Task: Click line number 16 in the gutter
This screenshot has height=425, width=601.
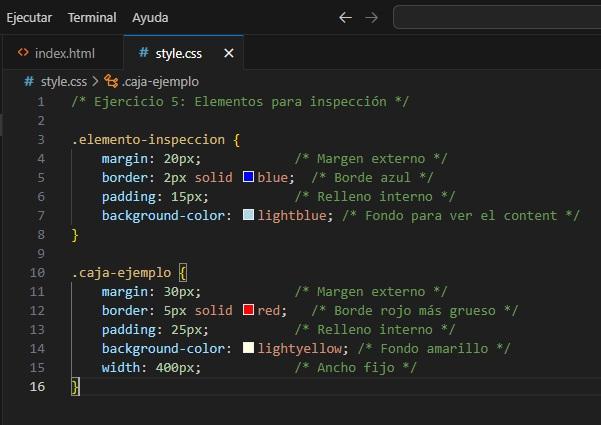Action: (37, 387)
